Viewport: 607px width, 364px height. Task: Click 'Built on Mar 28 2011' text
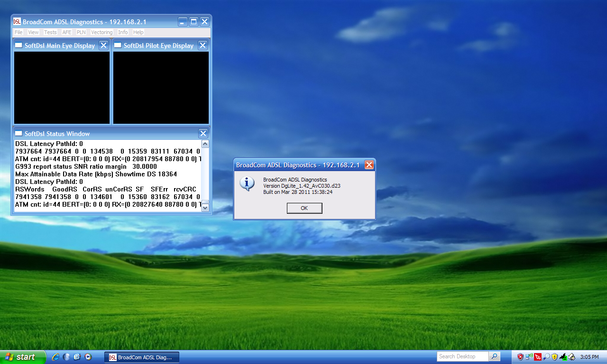(298, 192)
